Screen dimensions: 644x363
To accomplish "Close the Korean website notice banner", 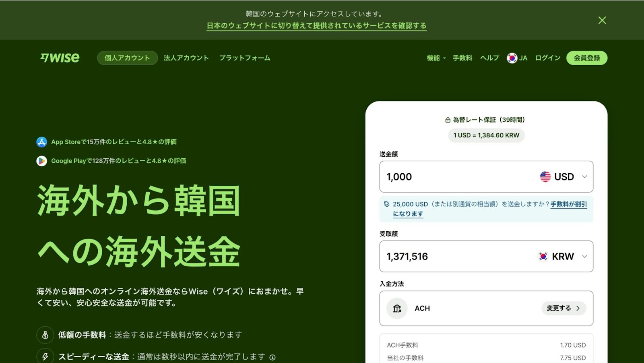I will [x=602, y=20].
